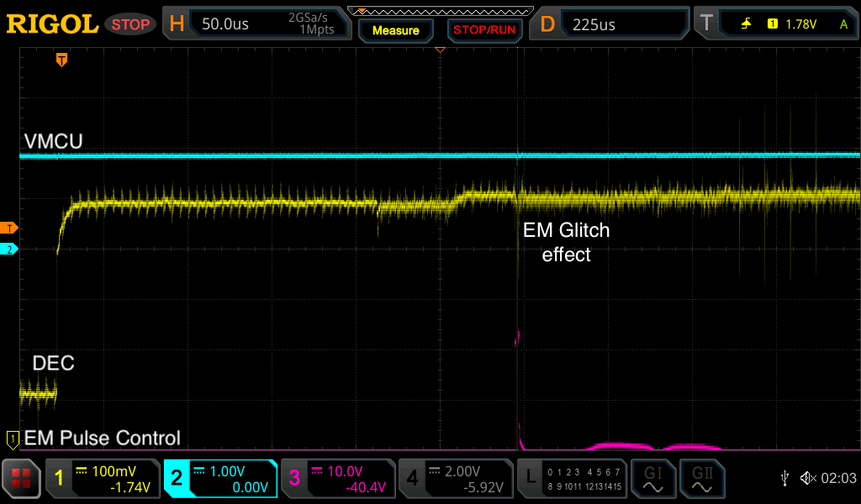Viewport: 861px width, 504px height.
Task: Toggle channel 2 cyan 1.00V label
Action: coord(220,479)
